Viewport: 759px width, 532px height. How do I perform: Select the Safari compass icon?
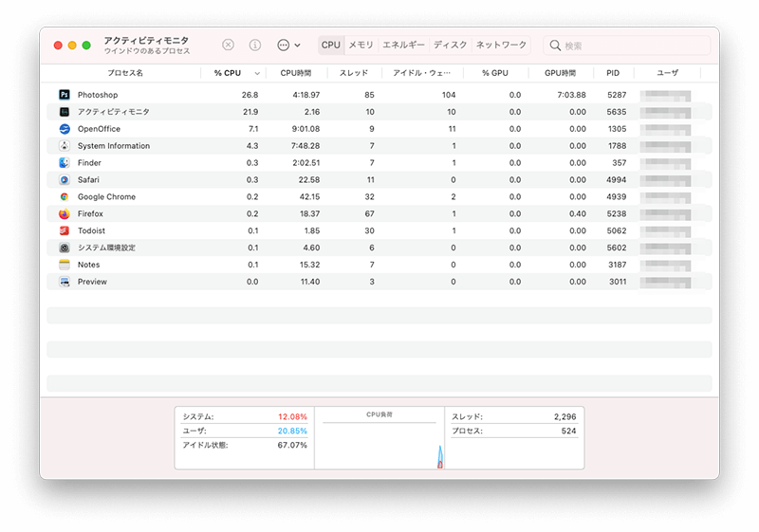[65, 180]
